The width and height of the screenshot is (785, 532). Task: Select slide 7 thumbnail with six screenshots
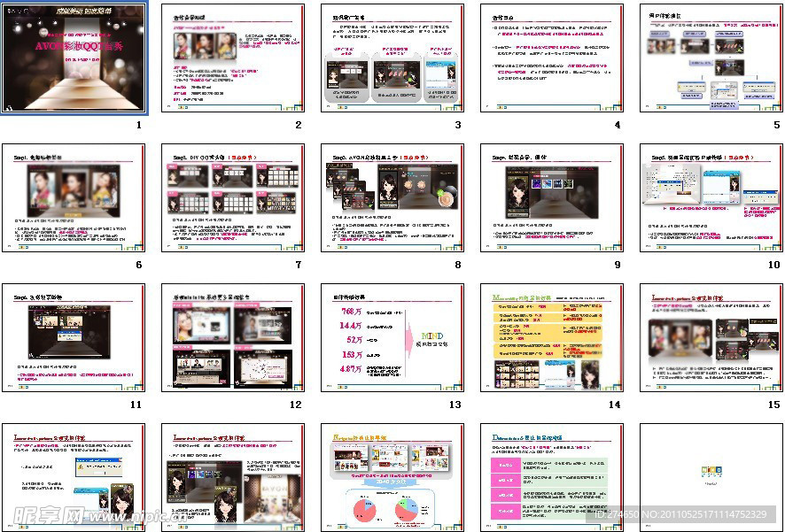233,198
